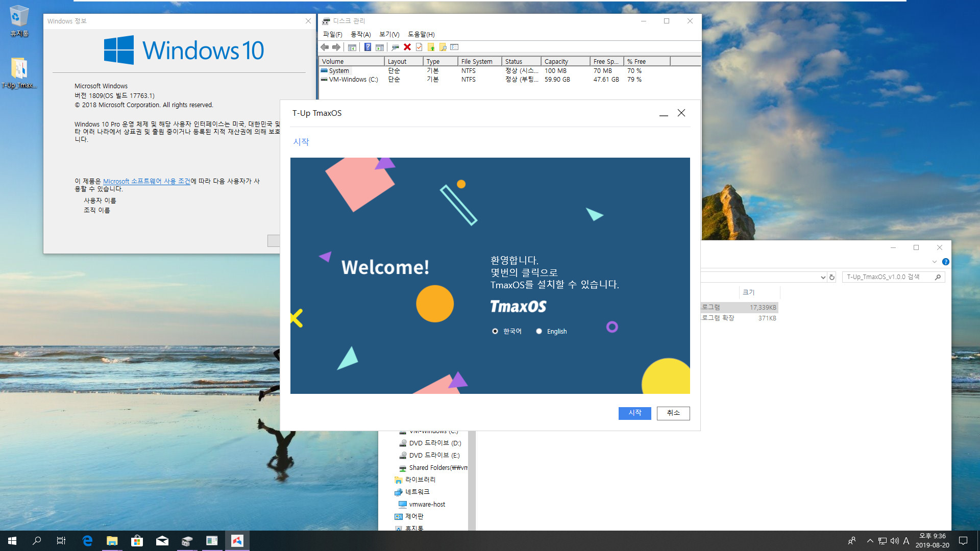Open File Explorer taskbar icon
980x551 pixels.
coord(112,541)
